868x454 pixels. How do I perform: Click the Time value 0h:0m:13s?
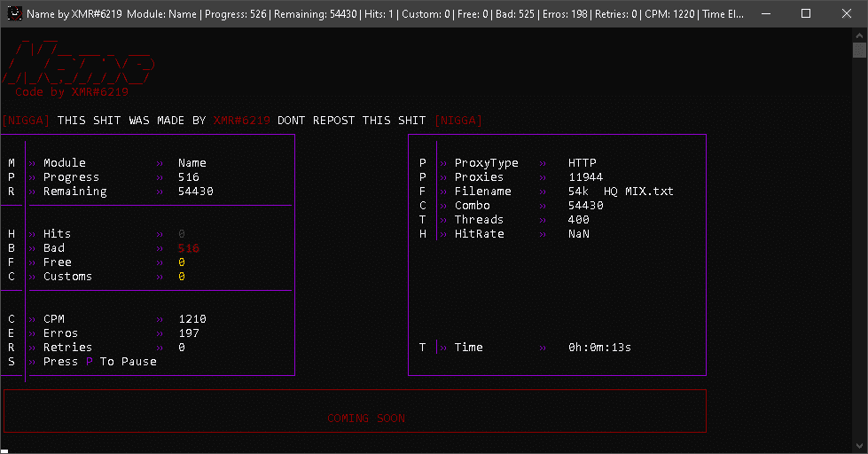(599, 348)
